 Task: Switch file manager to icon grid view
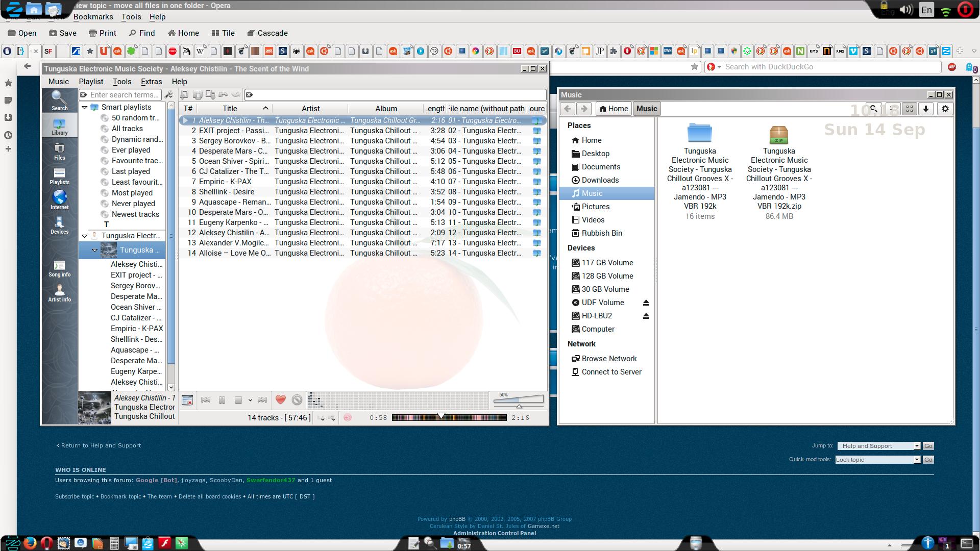pos(909,109)
